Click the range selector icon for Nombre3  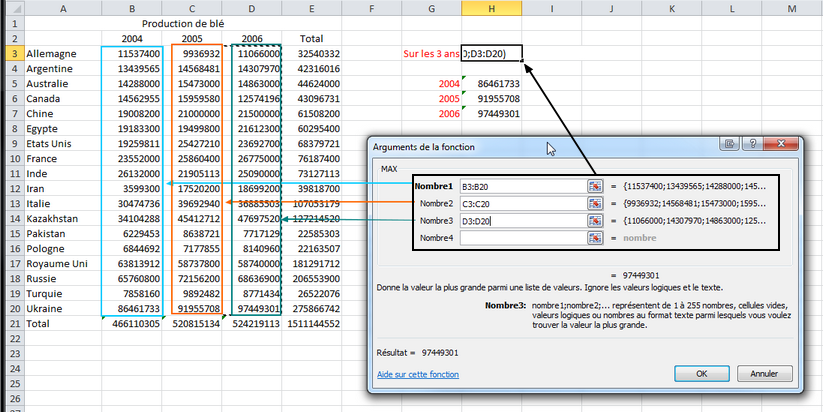pyautogui.click(x=594, y=220)
